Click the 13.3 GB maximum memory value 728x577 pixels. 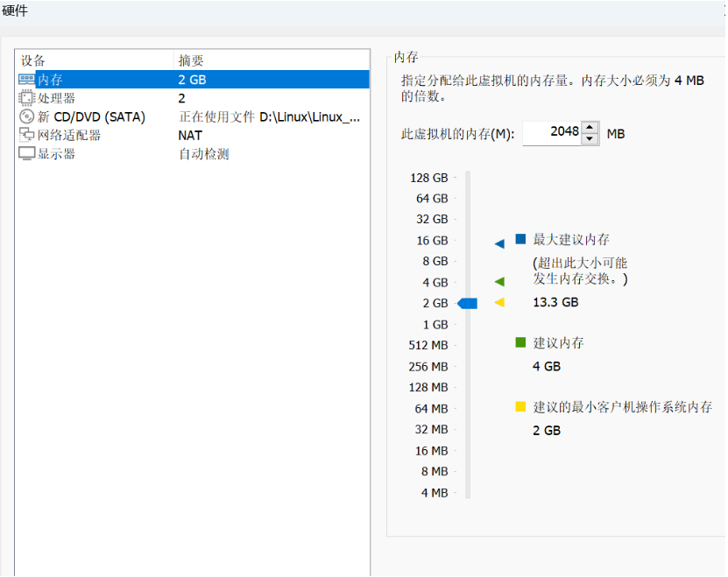(x=555, y=302)
